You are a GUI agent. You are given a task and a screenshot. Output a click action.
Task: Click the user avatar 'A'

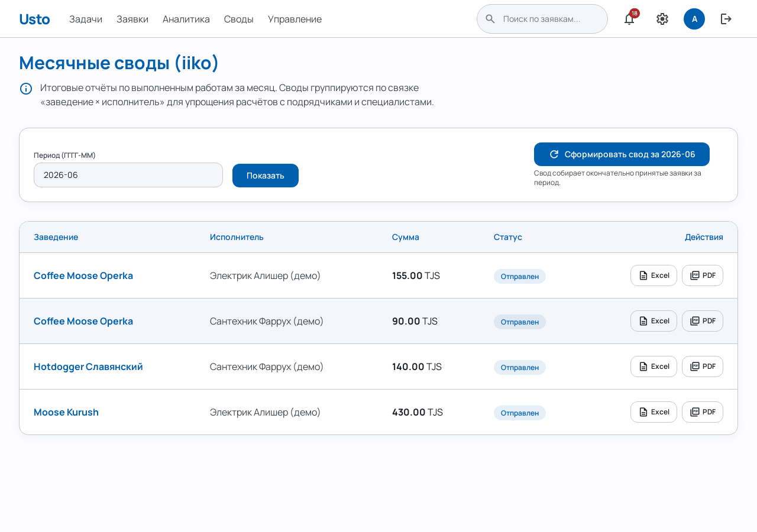coord(694,19)
